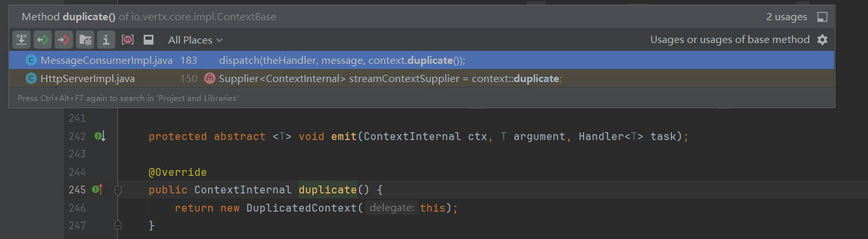868x239 pixels.
Task: Toggle the write access filter button
Action: tap(64, 40)
